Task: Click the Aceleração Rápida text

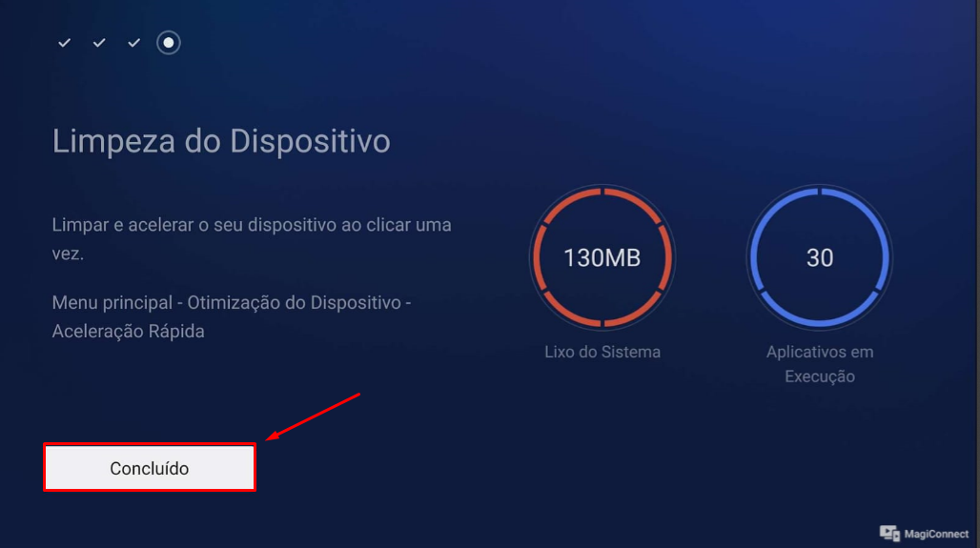Action: [128, 331]
